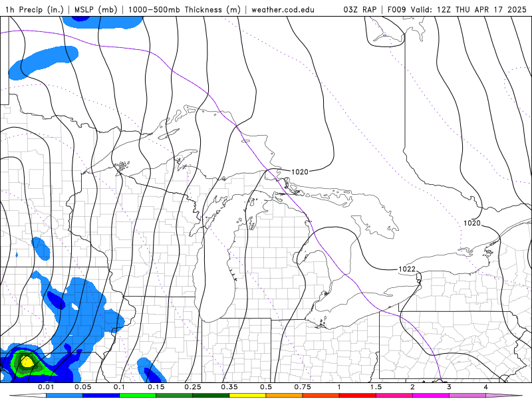Click the bright green swatch between 0.1 and 0.15
Image resolution: width=532 pixels, height=399 pixels.
coord(138,396)
